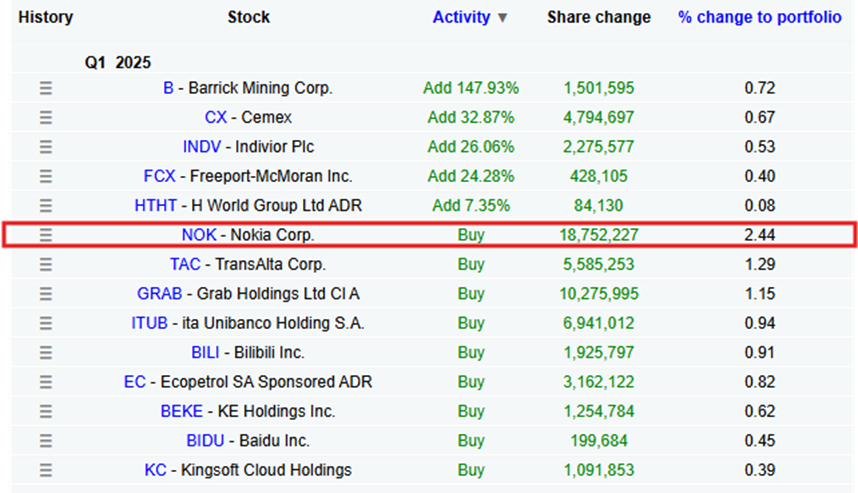Follow the HTHT stock link
858x493 pixels.
tap(155, 206)
